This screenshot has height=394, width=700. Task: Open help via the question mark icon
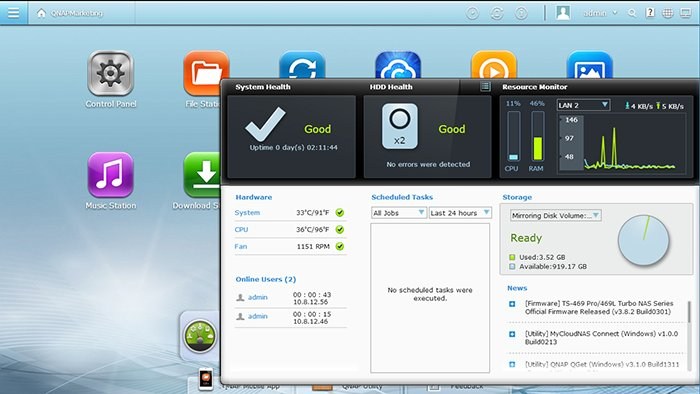coord(650,13)
